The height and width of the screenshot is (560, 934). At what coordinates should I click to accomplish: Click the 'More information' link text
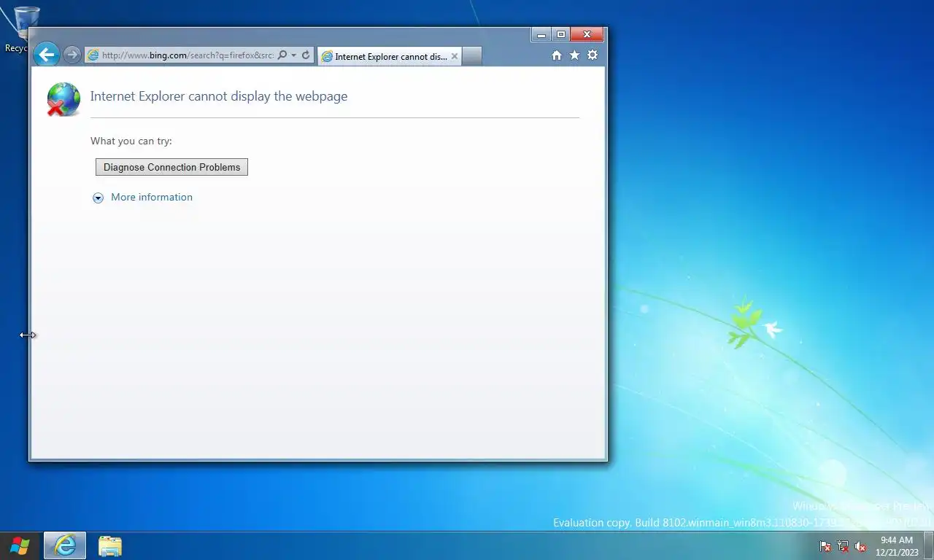[152, 197]
